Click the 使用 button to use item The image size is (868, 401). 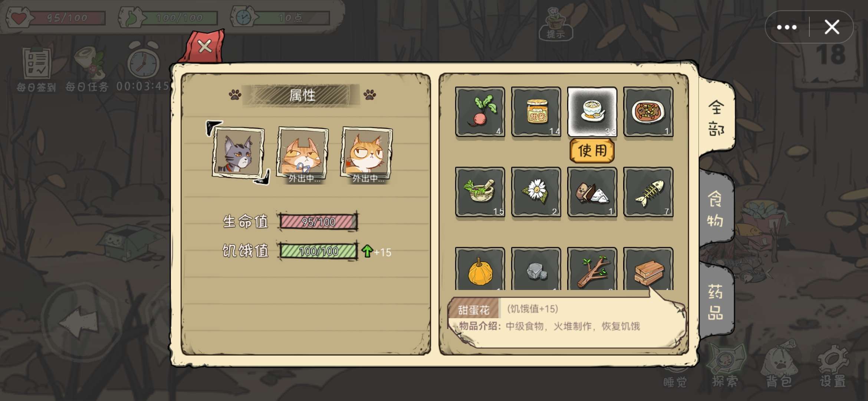(x=592, y=151)
